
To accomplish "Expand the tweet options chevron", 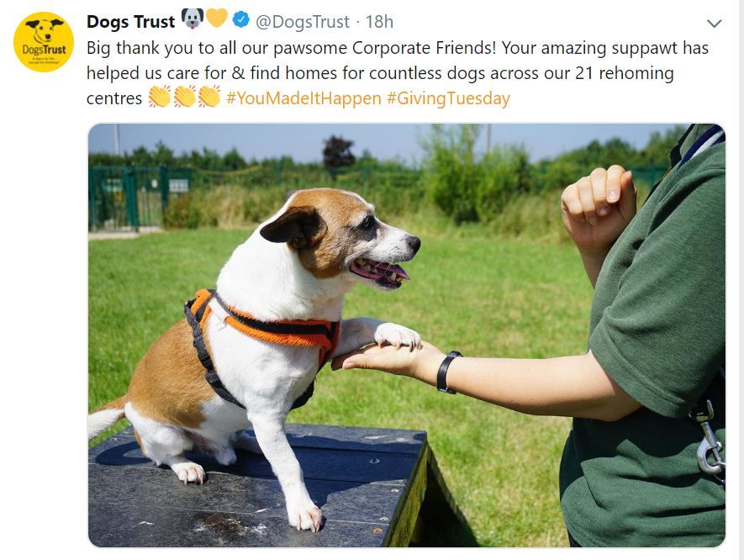I will click(714, 23).
